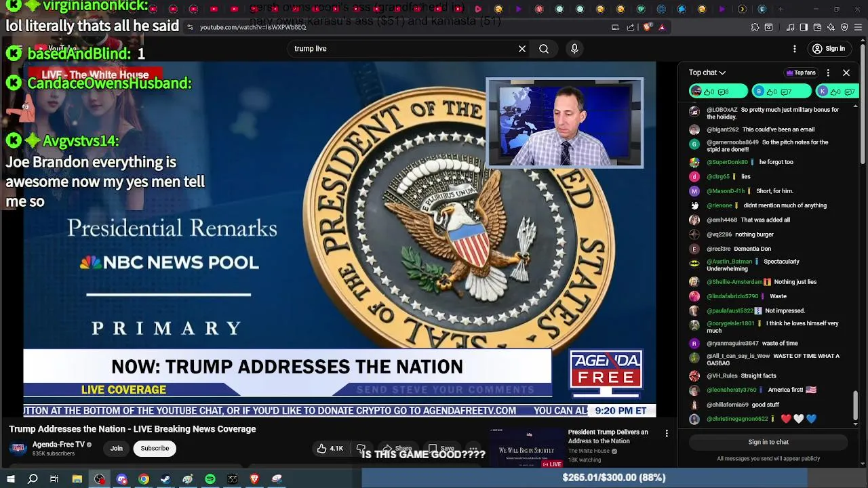
Task: Click @leonaheraty3760 America first message
Action: coord(769,390)
